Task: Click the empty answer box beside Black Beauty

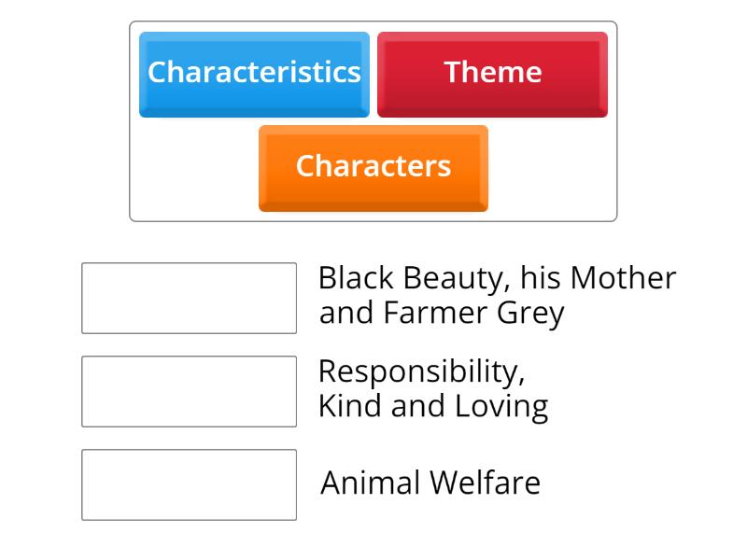Action: [189, 295]
